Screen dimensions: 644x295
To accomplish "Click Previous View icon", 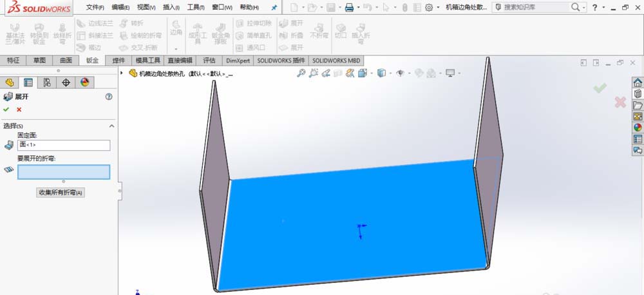I will [326, 73].
